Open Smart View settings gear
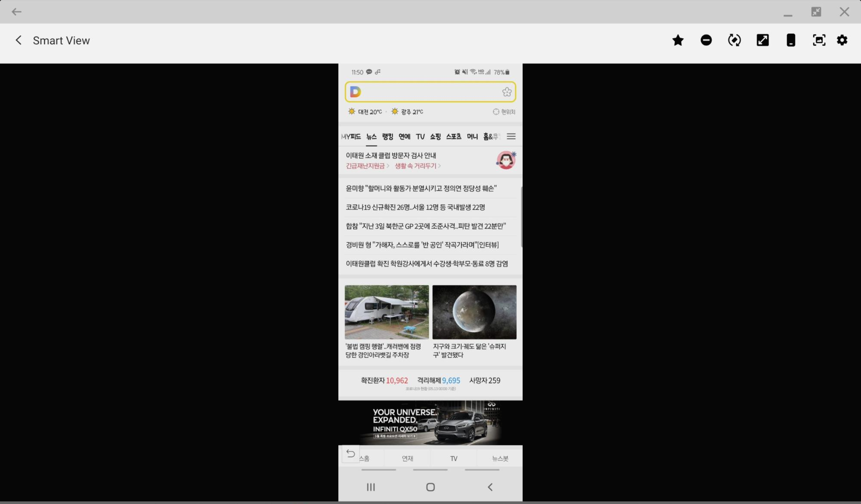861x504 pixels. pos(842,40)
